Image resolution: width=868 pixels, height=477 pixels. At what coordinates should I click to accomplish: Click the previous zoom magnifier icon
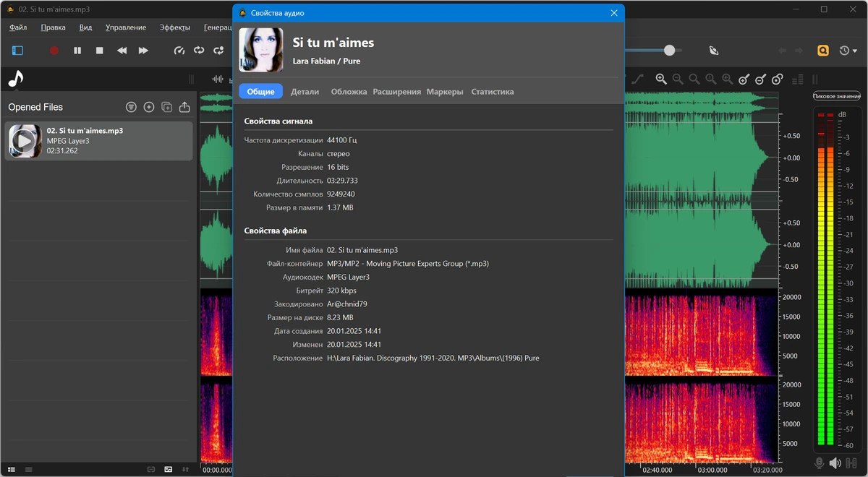click(728, 79)
